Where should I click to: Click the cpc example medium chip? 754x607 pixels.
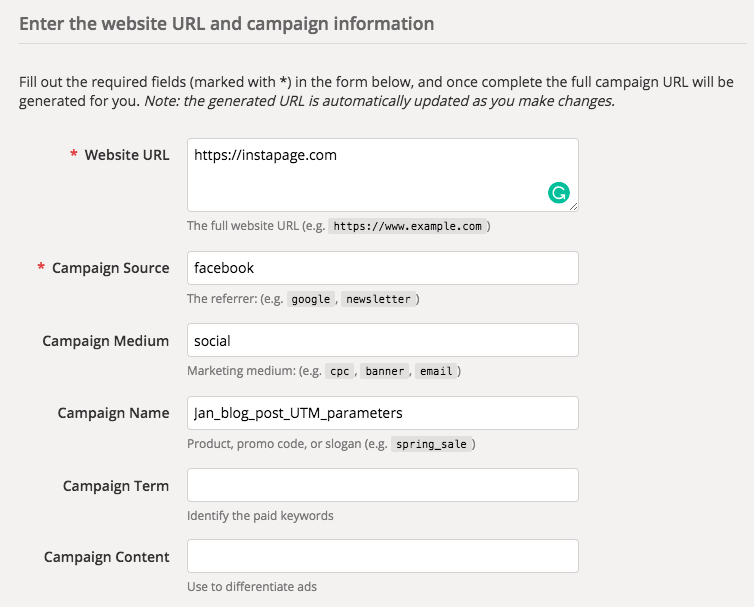339,371
